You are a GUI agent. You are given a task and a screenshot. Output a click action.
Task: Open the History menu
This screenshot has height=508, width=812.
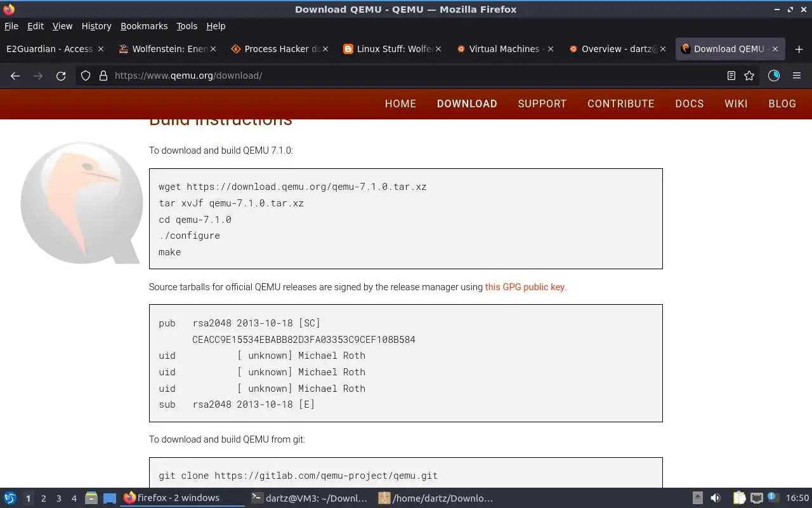tap(96, 26)
